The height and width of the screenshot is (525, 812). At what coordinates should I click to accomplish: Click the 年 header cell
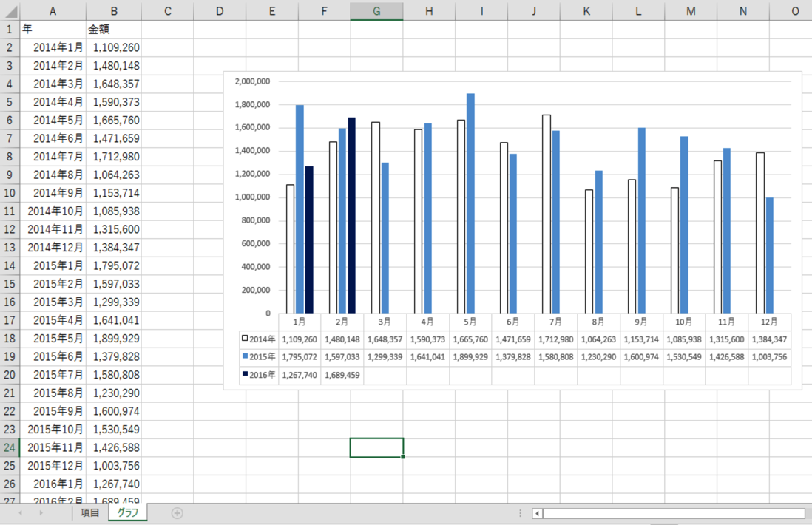coord(53,30)
